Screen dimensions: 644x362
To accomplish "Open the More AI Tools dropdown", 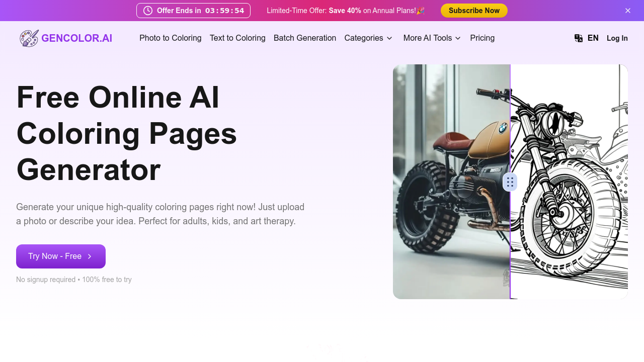I will [x=428, y=38].
